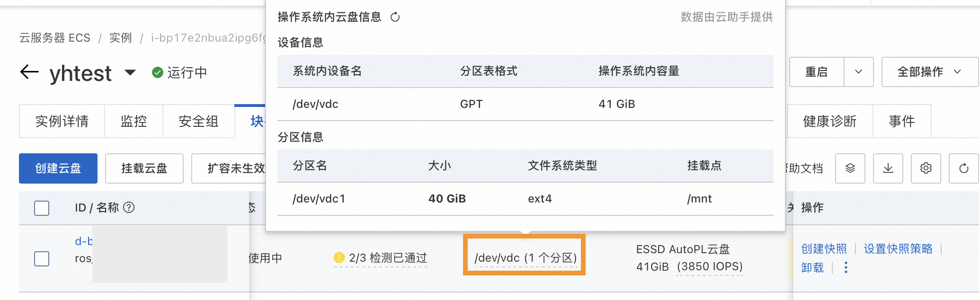Click the 创建云盘 button
The height and width of the screenshot is (300, 980).
click(x=58, y=168)
